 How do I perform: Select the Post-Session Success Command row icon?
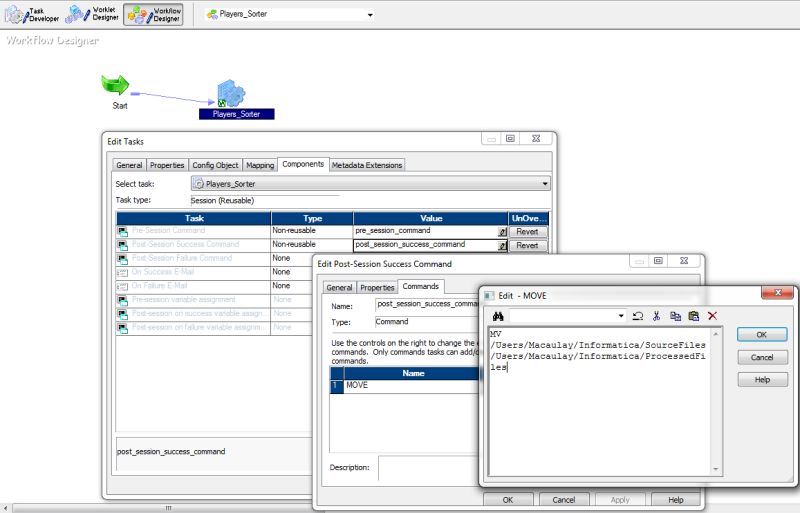coord(122,246)
